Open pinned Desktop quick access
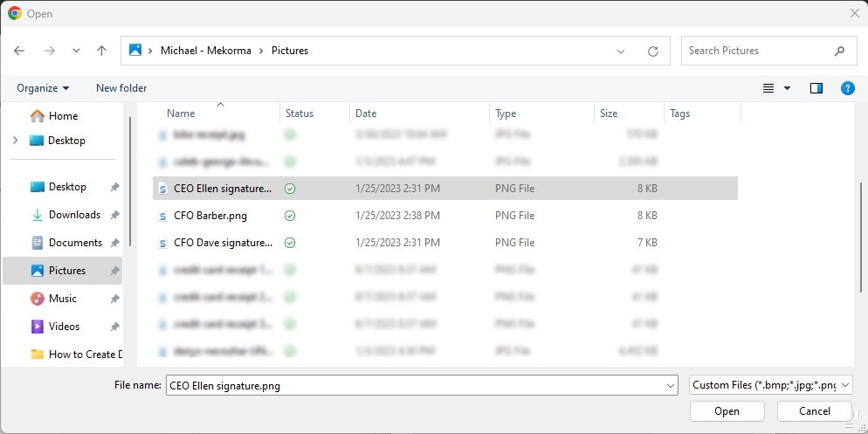The height and width of the screenshot is (434, 868). pyautogui.click(x=67, y=187)
